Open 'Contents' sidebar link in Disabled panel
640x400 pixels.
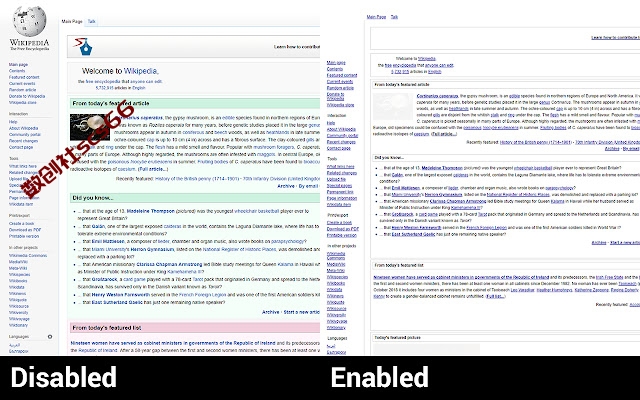[x=17, y=71]
